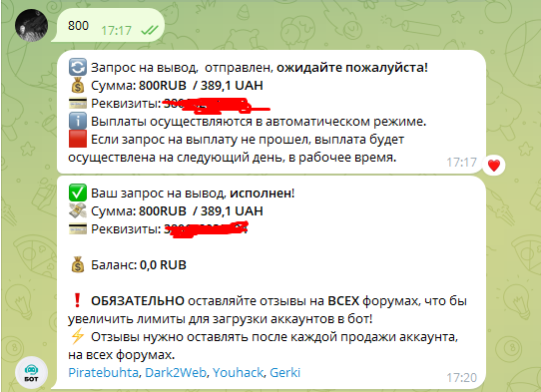Click the double checkmark read status
541x392 pixels.
pyautogui.click(x=150, y=30)
